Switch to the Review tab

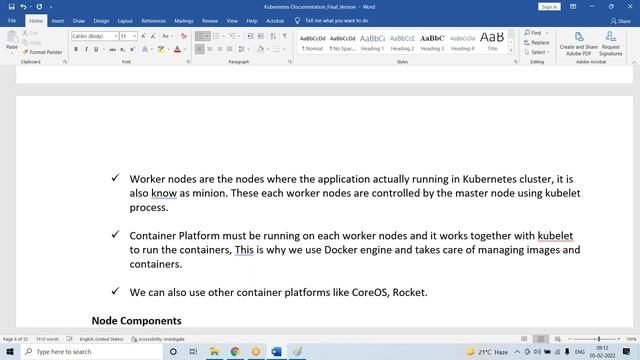tap(210, 20)
